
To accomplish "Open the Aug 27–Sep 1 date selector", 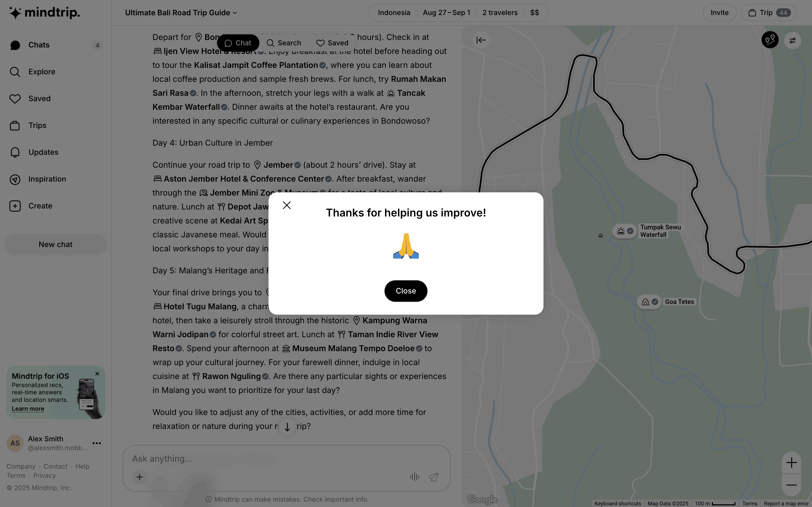I will (446, 13).
